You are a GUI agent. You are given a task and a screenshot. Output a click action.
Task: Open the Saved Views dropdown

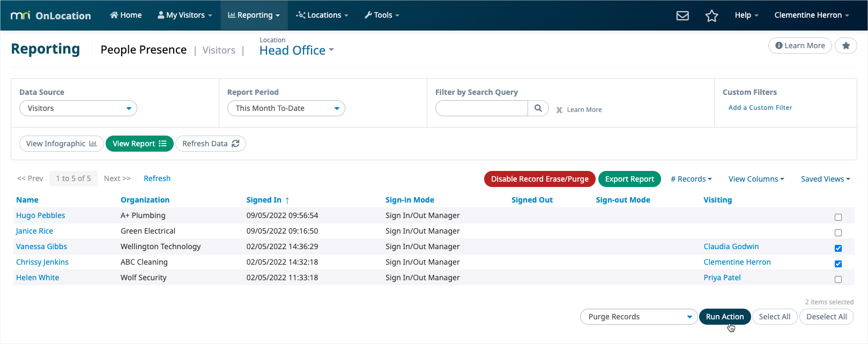825,179
